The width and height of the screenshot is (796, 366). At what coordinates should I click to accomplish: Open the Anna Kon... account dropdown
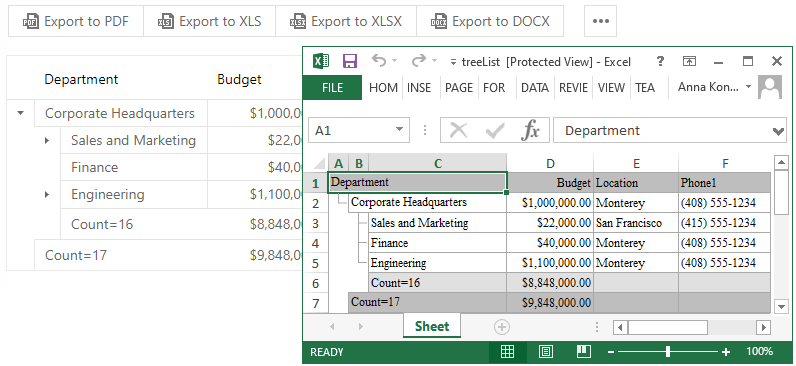tap(714, 87)
